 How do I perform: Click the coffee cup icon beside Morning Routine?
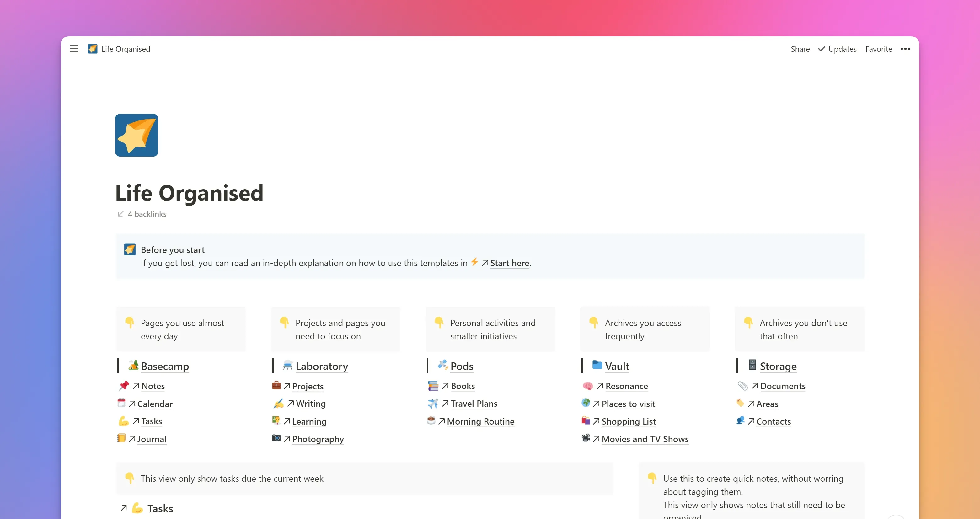[431, 420]
